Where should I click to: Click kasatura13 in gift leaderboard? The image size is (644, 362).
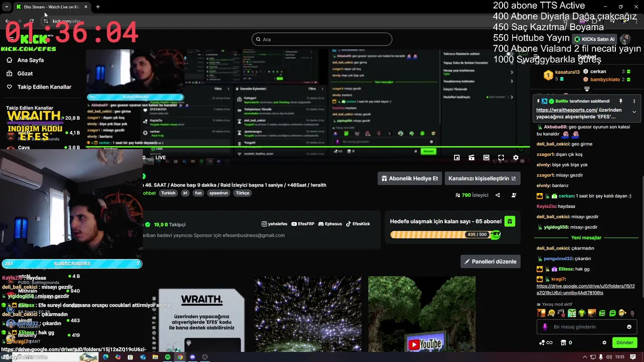click(x=567, y=72)
